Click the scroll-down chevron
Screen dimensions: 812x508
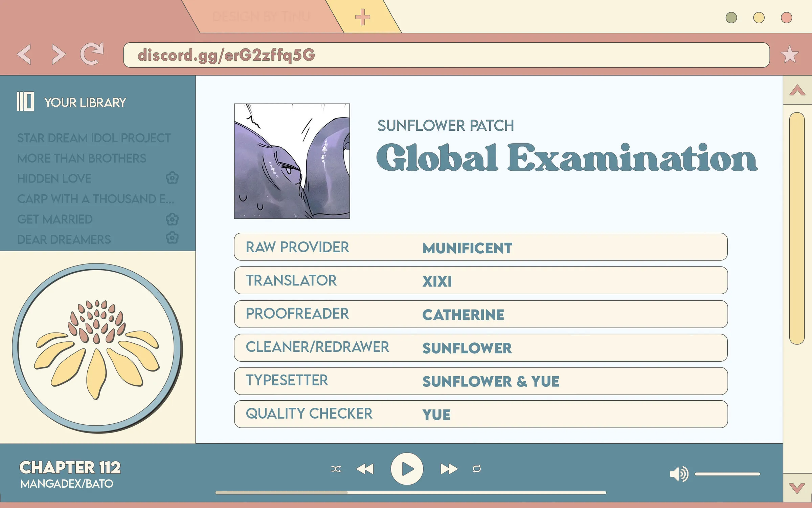pos(797,488)
